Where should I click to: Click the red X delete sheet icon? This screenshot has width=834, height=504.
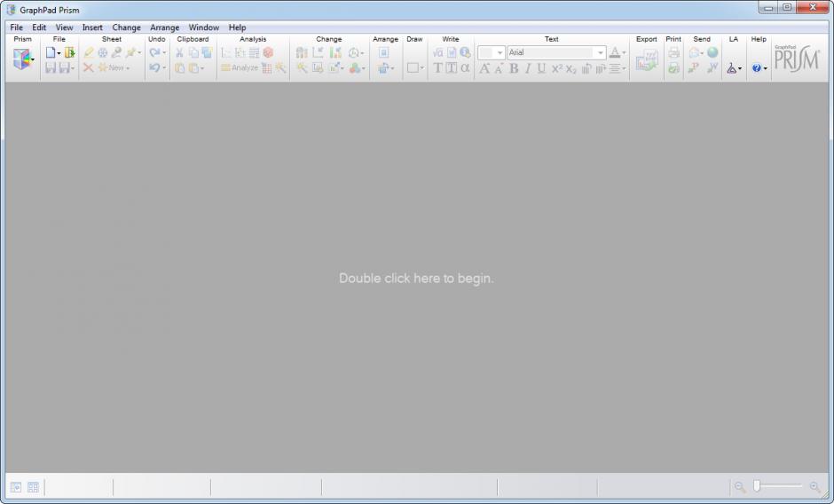(89, 67)
